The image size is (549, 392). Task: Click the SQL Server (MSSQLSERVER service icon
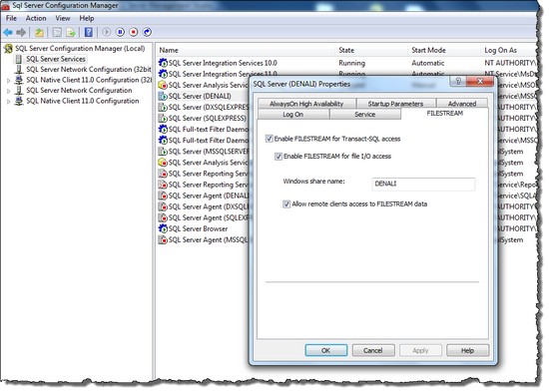point(163,152)
